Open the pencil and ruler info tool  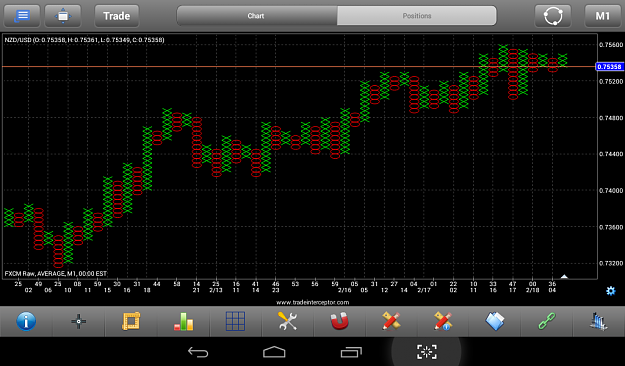[x=443, y=321]
